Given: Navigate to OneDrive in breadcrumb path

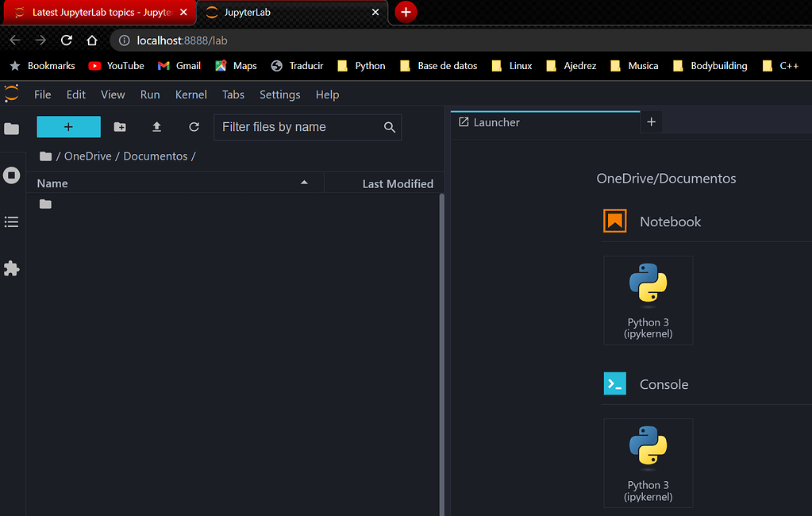Looking at the screenshot, I should pos(87,156).
